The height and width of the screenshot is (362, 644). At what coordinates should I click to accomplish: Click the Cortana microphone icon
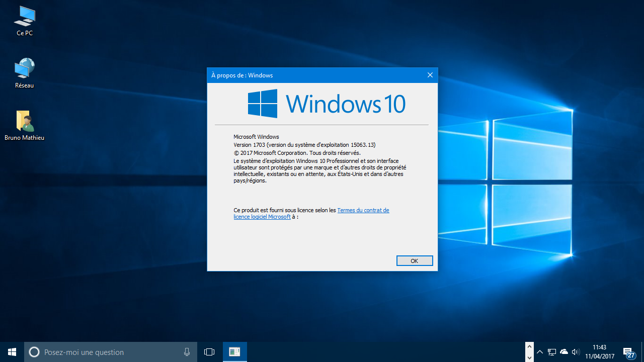click(187, 352)
